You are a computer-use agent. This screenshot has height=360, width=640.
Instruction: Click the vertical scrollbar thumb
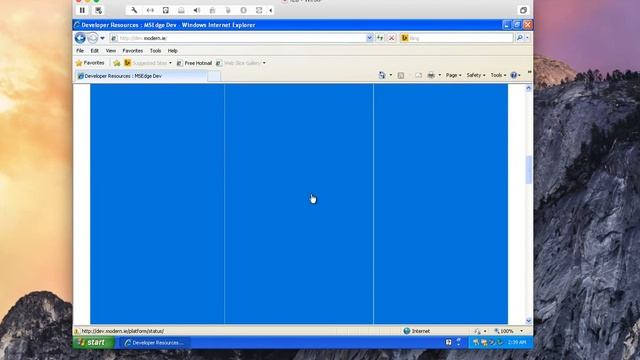pyautogui.click(x=529, y=169)
